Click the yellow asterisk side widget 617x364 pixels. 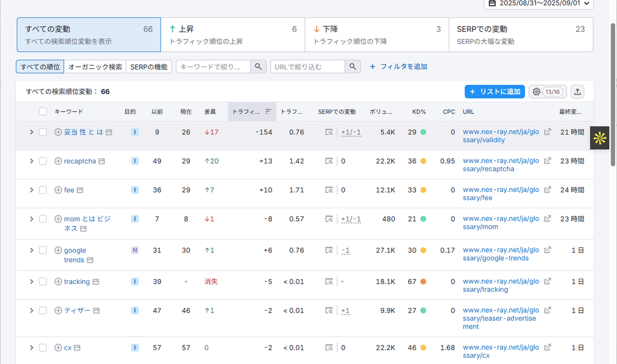click(600, 138)
